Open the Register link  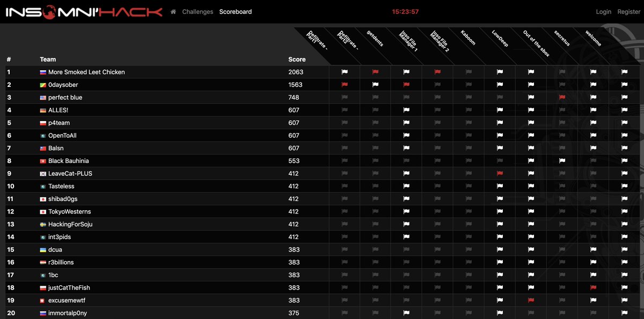[629, 11]
